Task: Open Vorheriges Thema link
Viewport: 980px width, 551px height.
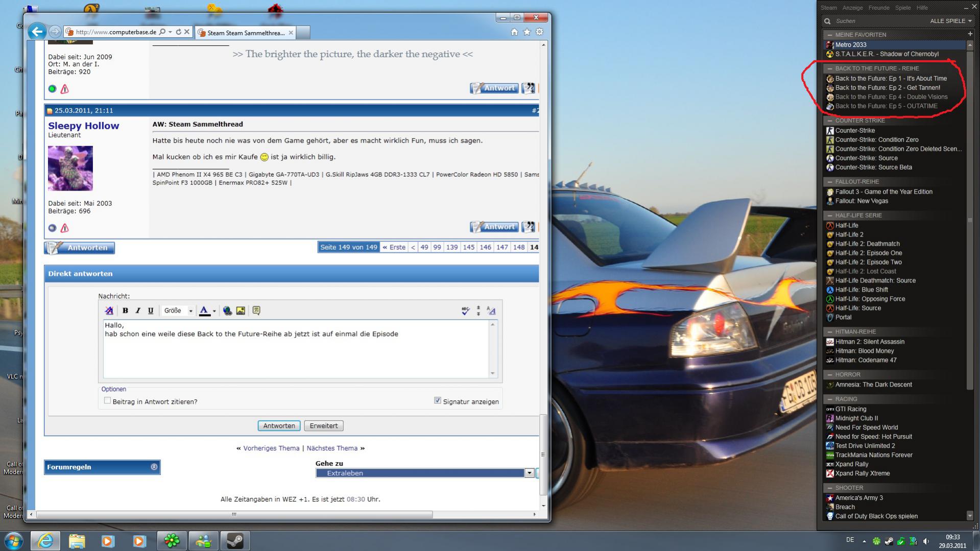Action: [271, 448]
